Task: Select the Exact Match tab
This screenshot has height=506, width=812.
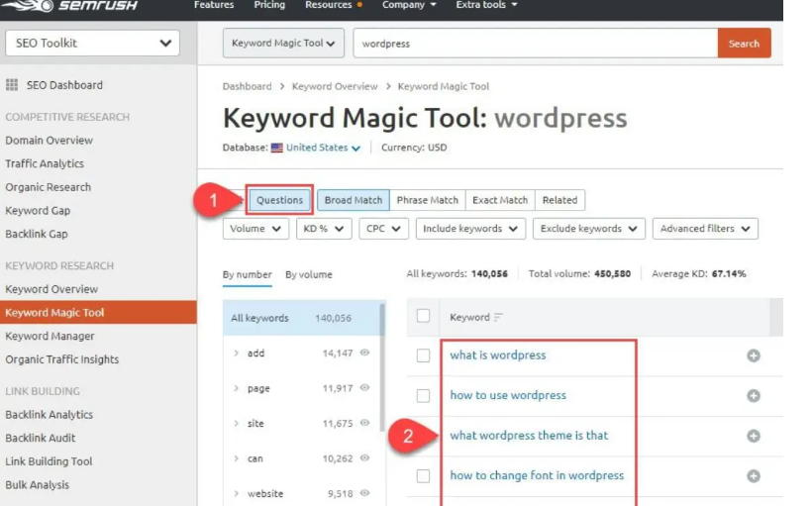Action: point(500,200)
